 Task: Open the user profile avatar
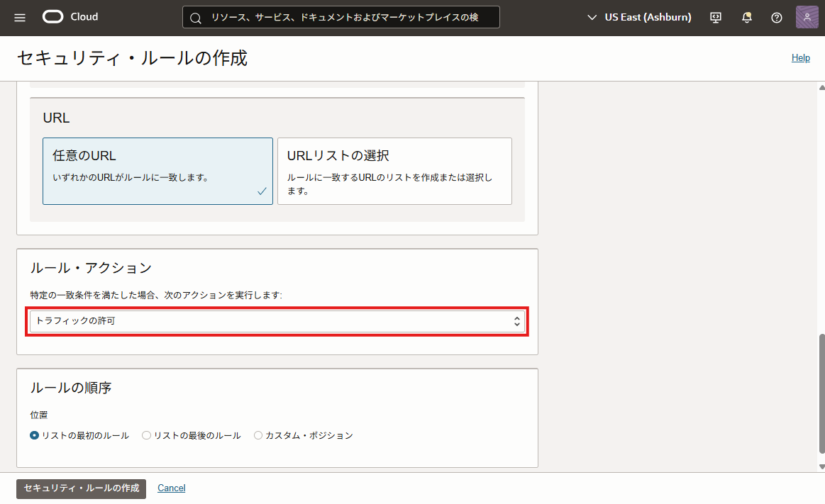807,17
